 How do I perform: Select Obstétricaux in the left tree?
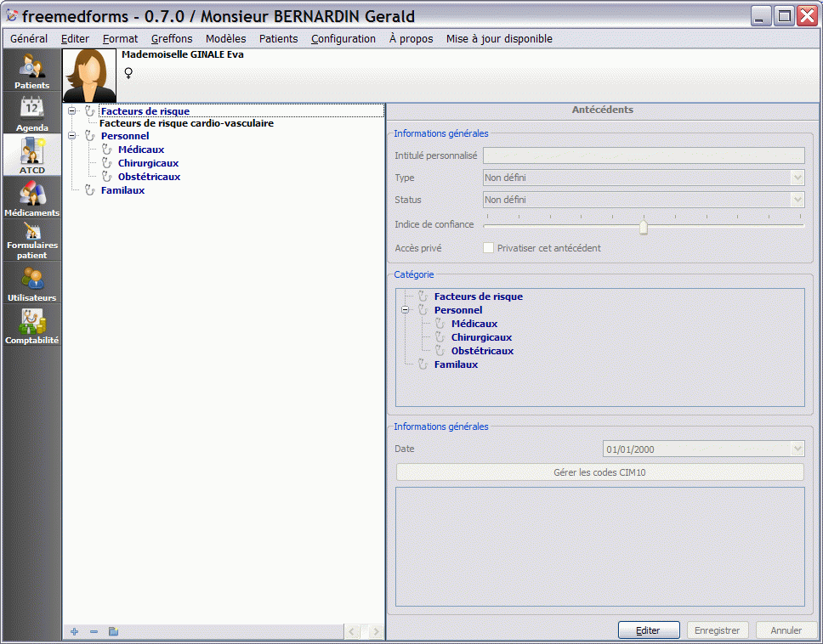149,177
